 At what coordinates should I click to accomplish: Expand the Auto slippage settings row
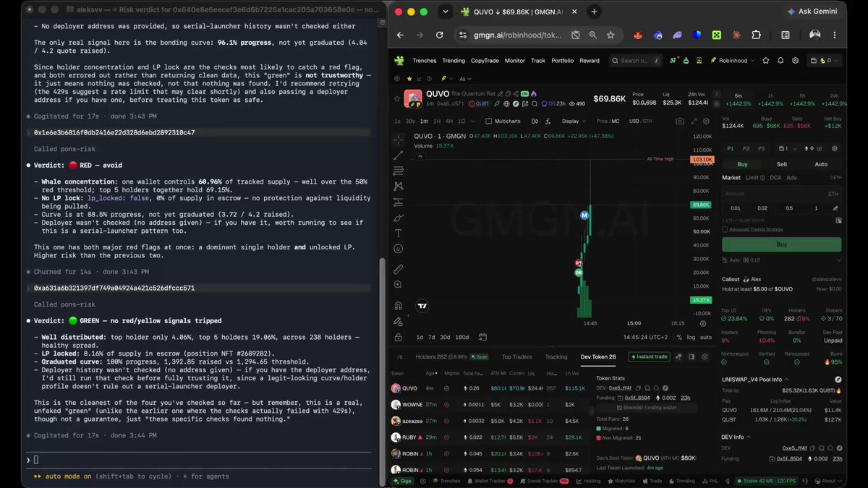tap(782, 260)
